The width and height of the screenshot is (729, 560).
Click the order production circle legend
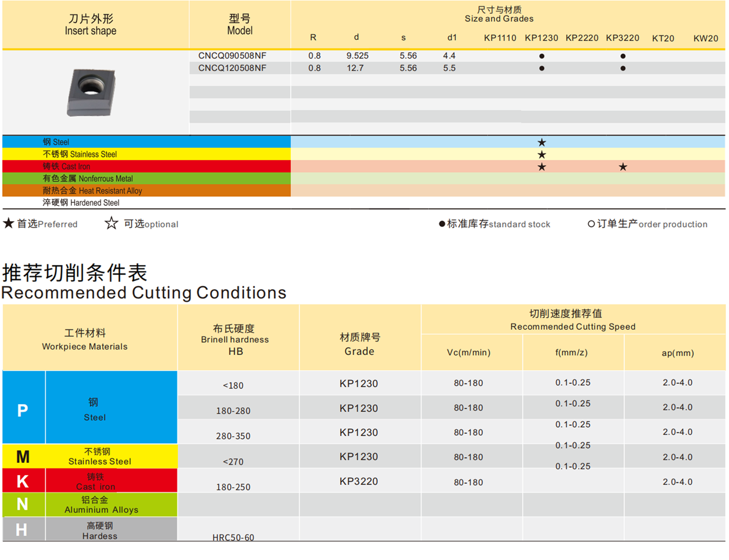[x=591, y=223]
